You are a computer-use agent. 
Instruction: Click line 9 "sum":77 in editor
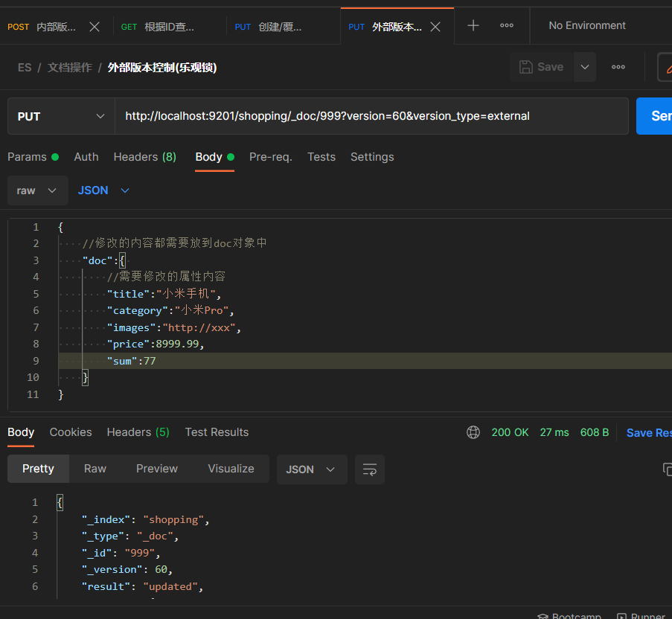[131, 361]
